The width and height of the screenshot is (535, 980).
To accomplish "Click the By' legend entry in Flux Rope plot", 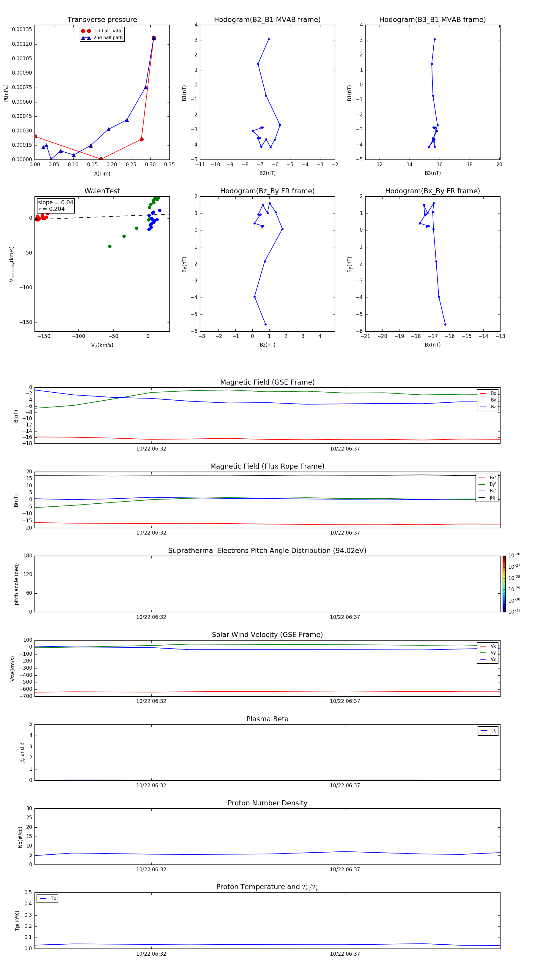I will point(487,484).
